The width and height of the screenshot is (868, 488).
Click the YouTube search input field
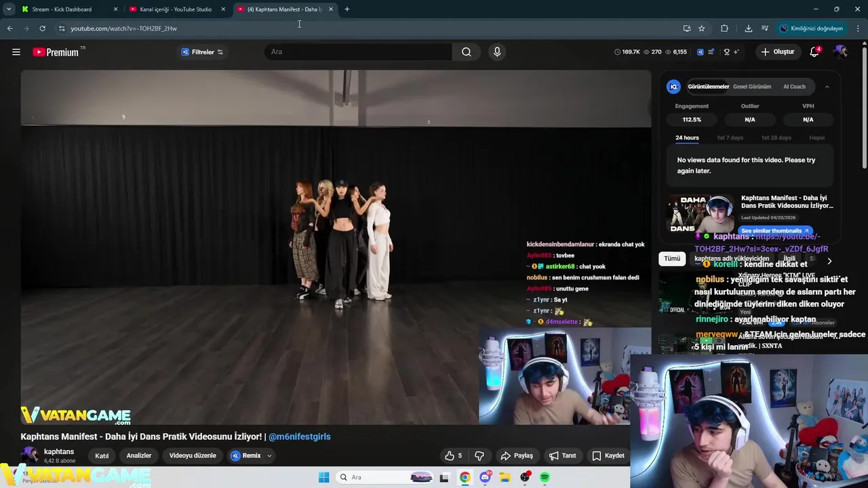358,52
